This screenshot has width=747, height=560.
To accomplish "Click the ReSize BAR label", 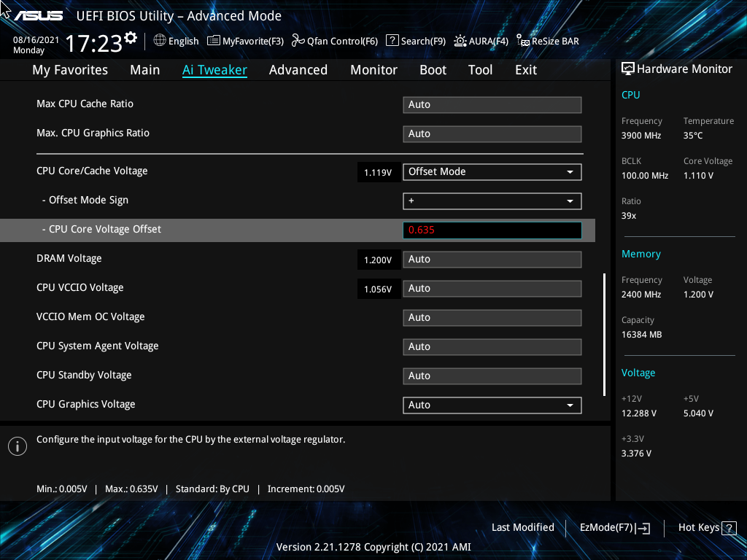I will pos(555,42).
